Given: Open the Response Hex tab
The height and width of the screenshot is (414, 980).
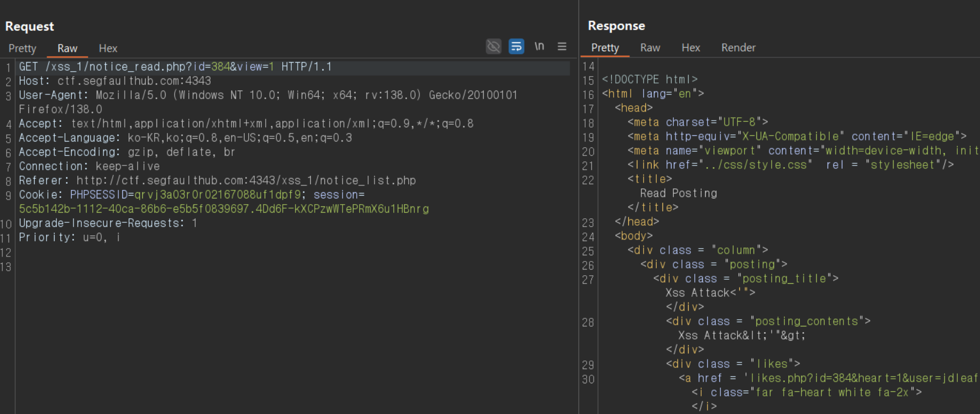Looking at the screenshot, I should 690,48.
